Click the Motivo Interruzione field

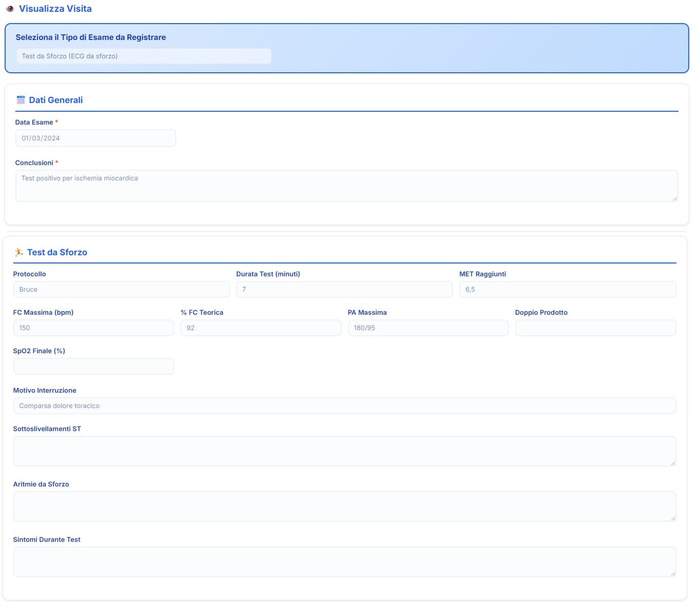click(344, 406)
